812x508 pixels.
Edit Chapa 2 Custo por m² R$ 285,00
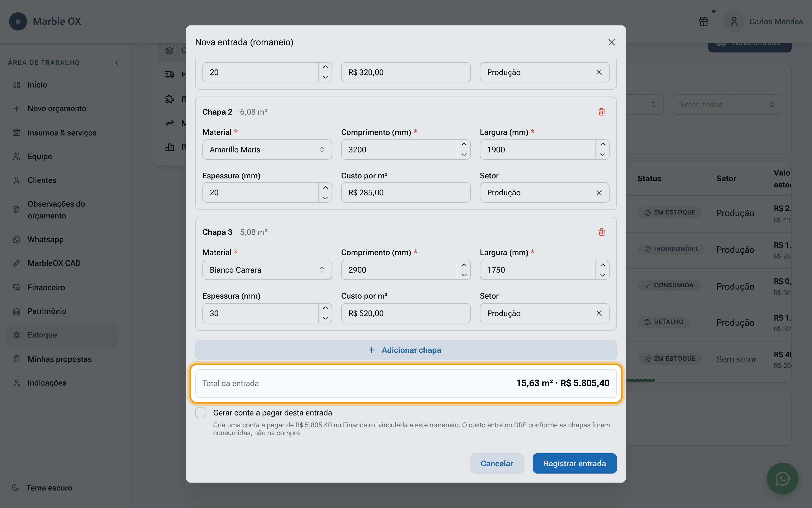(x=406, y=192)
